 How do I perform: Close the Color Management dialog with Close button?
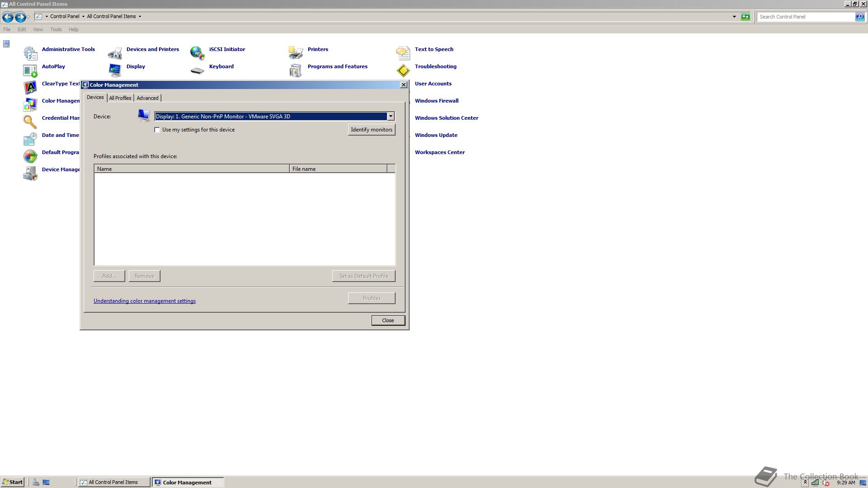(x=388, y=320)
